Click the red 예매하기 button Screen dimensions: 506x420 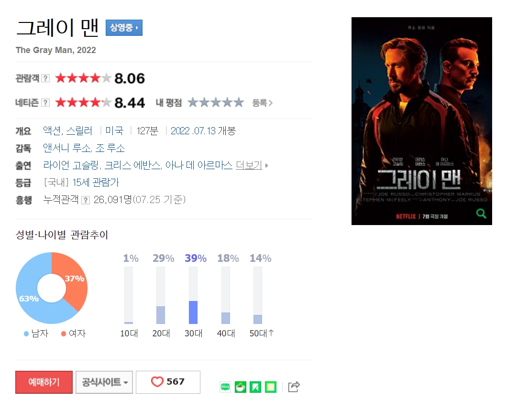click(x=44, y=382)
